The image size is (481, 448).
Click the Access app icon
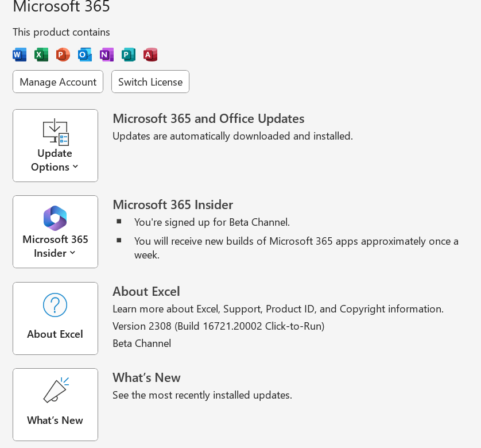coord(150,55)
